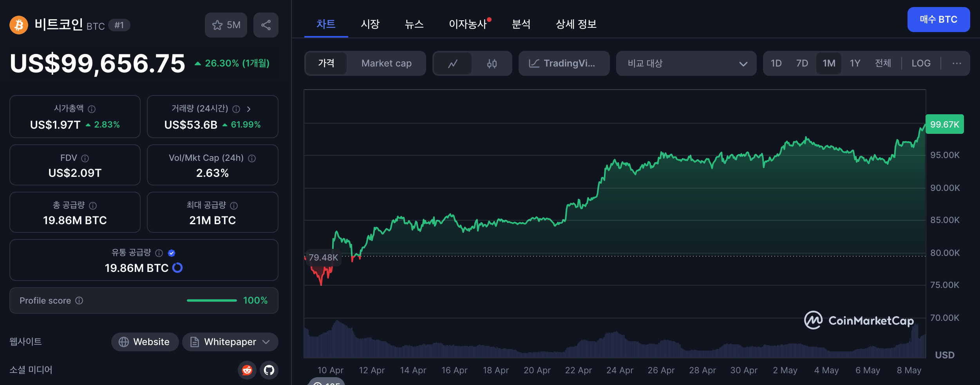The height and width of the screenshot is (385, 980).
Task: Switch chart to Market cap mode
Action: tap(386, 63)
